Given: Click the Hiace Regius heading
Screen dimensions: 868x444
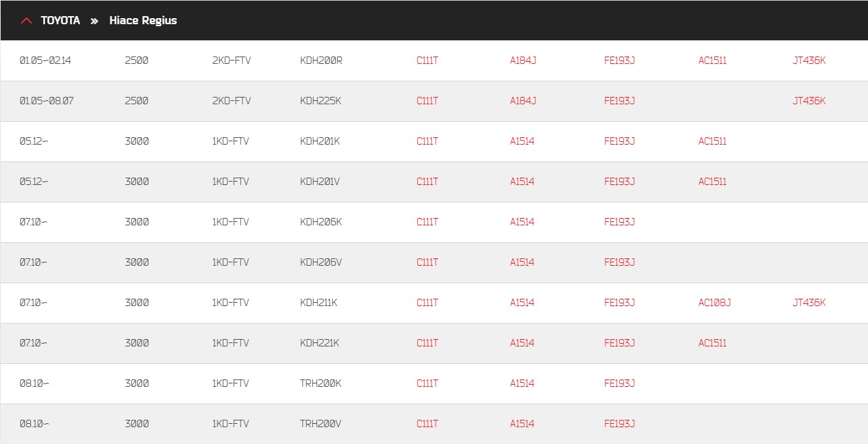Looking at the screenshot, I should pyautogui.click(x=143, y=21).
